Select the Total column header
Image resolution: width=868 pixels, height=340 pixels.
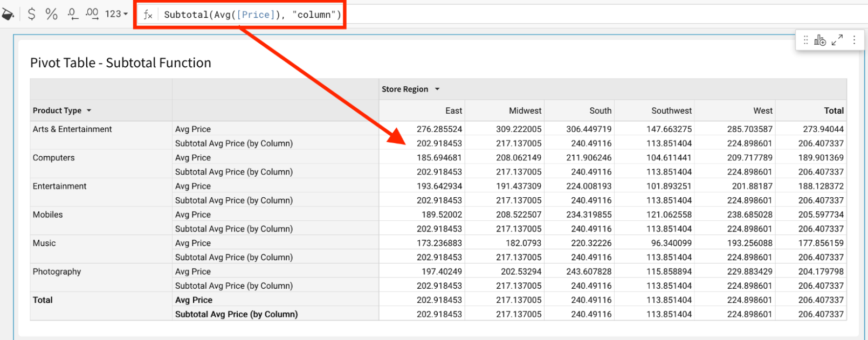[833, 111]
